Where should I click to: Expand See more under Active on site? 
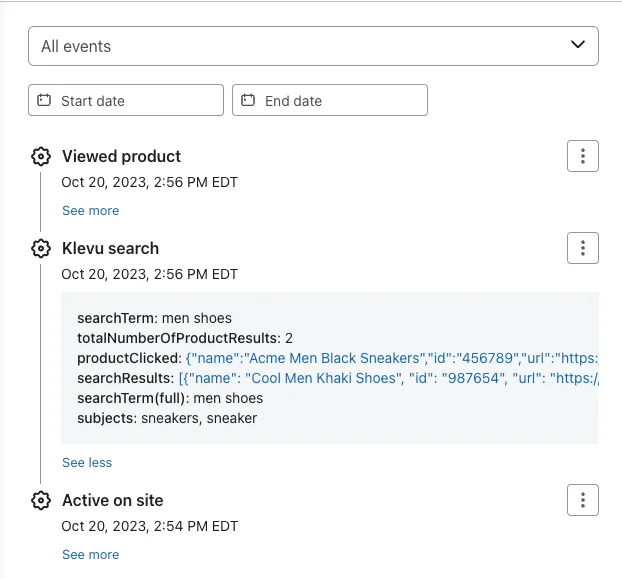[x=90, y=554]
